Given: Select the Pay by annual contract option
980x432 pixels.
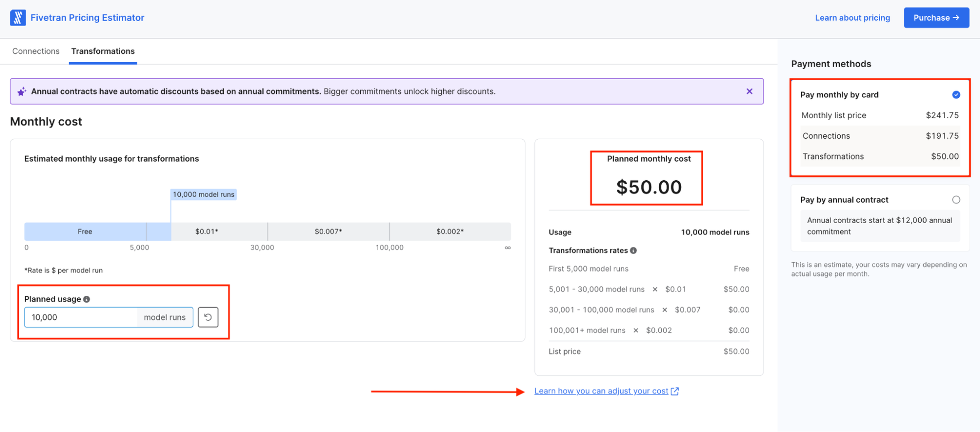Looking at the screenshot, I should coord(956,200).
